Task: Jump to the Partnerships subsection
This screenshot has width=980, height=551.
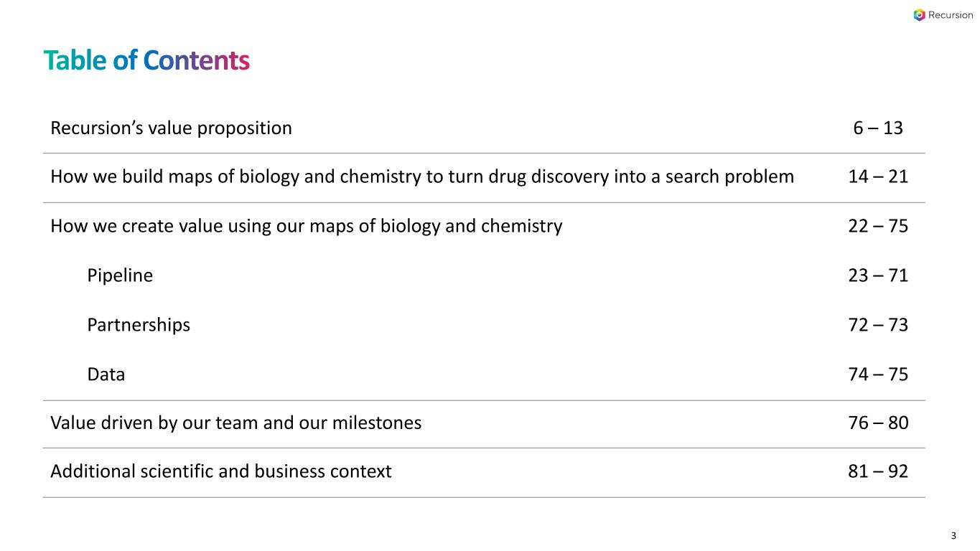Action: click(x=139, y=325)
